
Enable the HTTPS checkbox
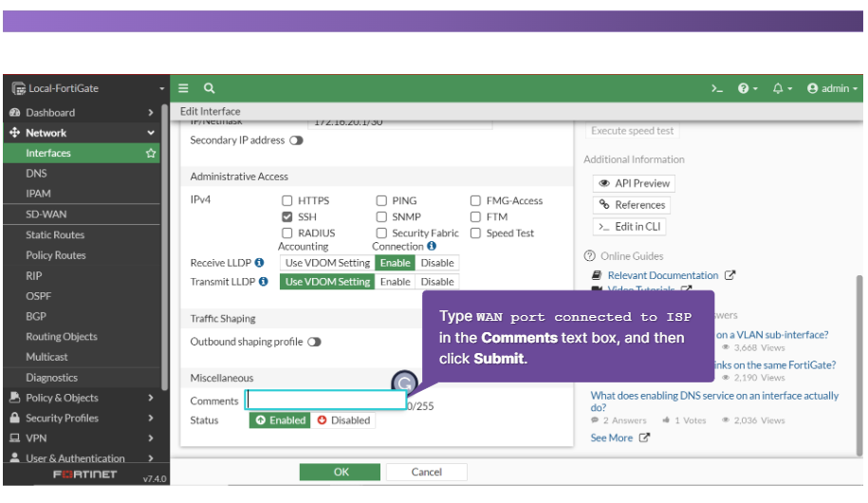pos(286,200)
